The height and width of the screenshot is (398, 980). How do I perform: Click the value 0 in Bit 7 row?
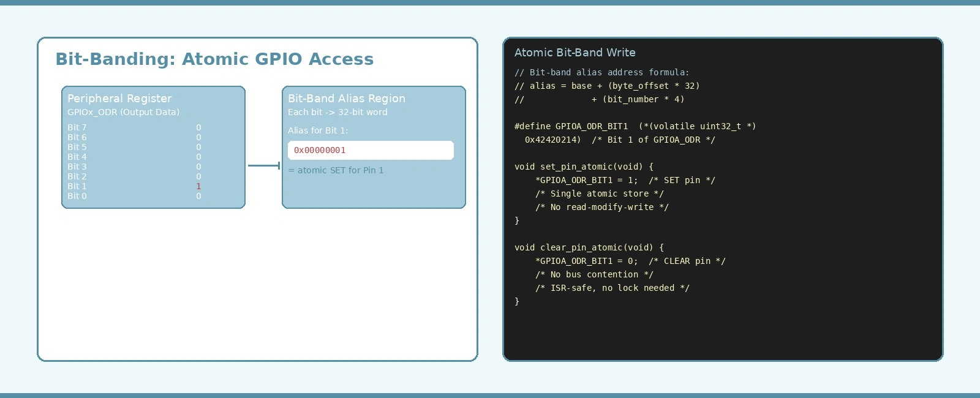point(198,127)
